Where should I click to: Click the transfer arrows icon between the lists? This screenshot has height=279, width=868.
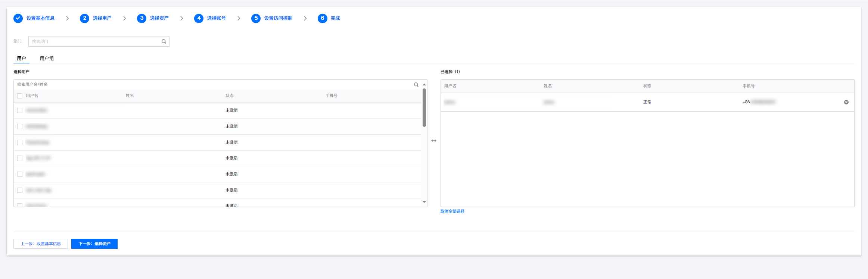click(x=434, y=141)
